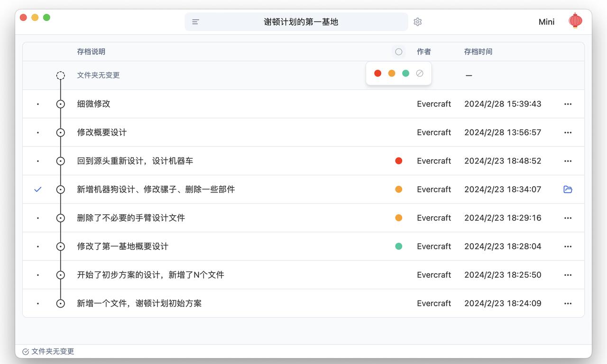Select the no-color option in color popup

[420, 73]
